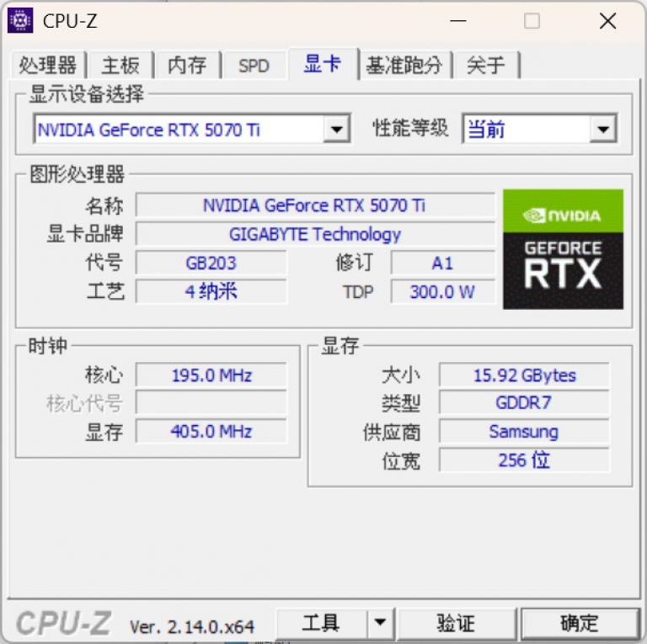This screenshot has height=644, width=647.
Task: Click the 15.92 GBytes memory size value
Action: [x=524, y=375]
